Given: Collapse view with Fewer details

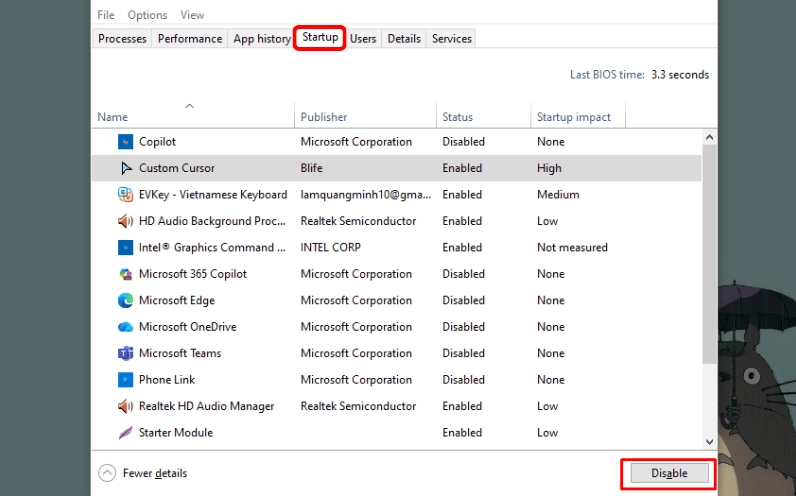Looking at the screenshot, I should point(143,473).
